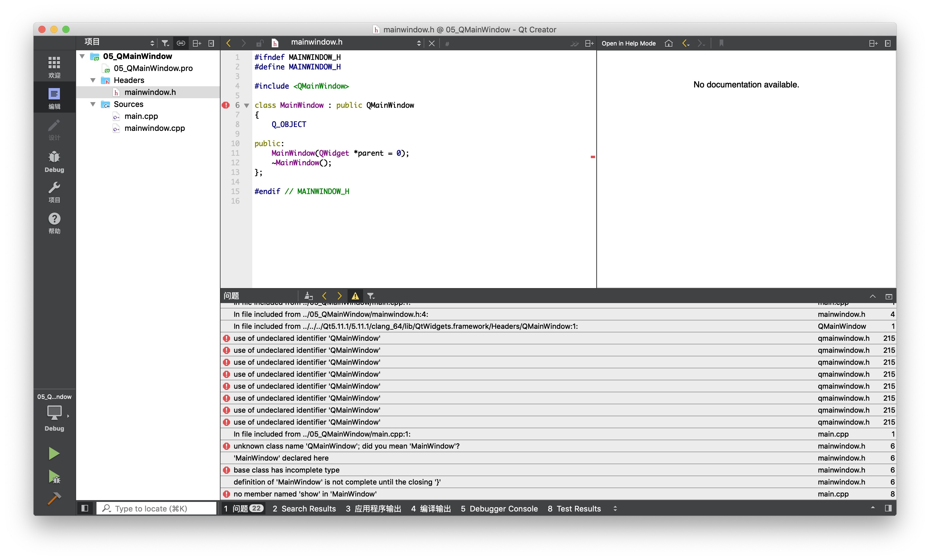The height and width of the screenshot is (560, 930).
Task: Open the Help (帮助) mode
Action: [54, 223]
